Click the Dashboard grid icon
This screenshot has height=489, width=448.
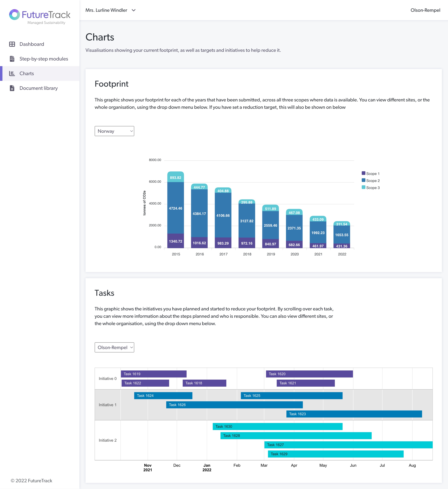(x=12, y=44)
